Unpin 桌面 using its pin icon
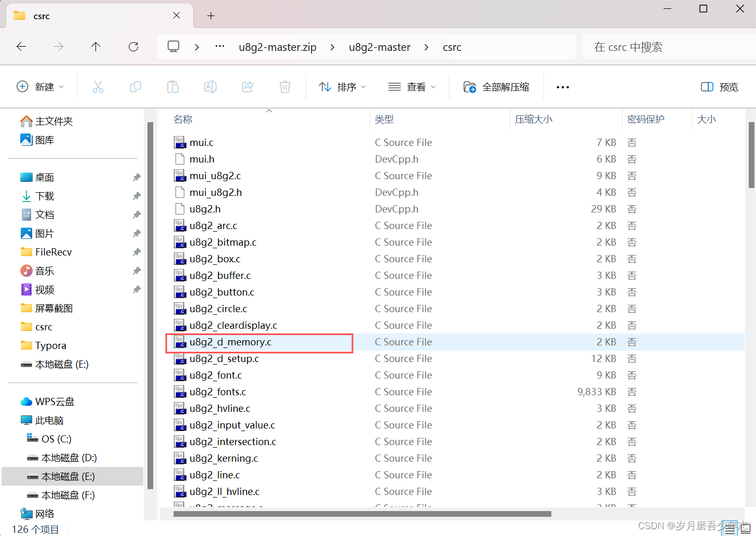 tap(137, 177)
